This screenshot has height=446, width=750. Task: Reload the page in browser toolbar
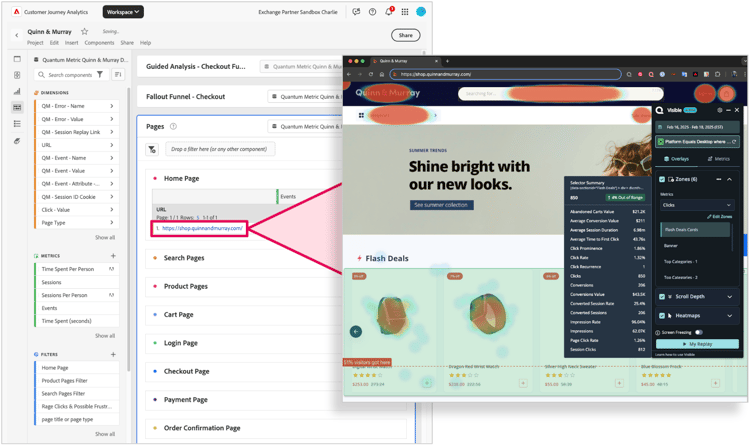point(371,74)
